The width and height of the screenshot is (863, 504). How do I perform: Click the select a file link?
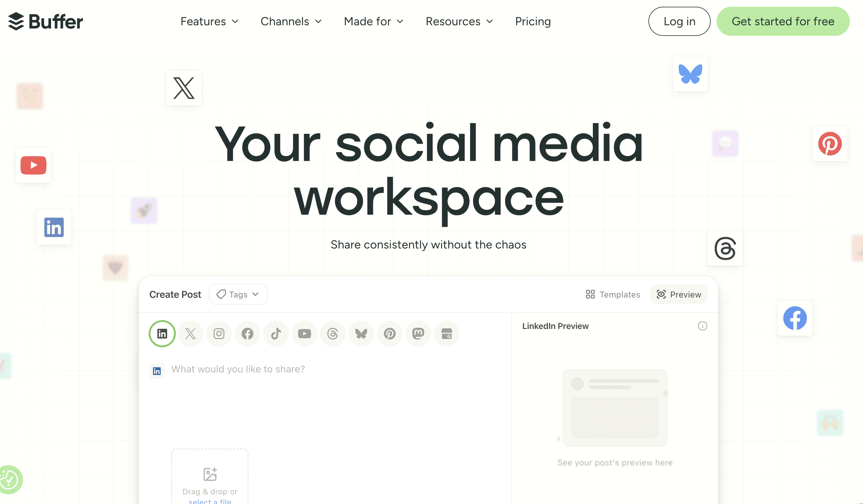(210, 501)
